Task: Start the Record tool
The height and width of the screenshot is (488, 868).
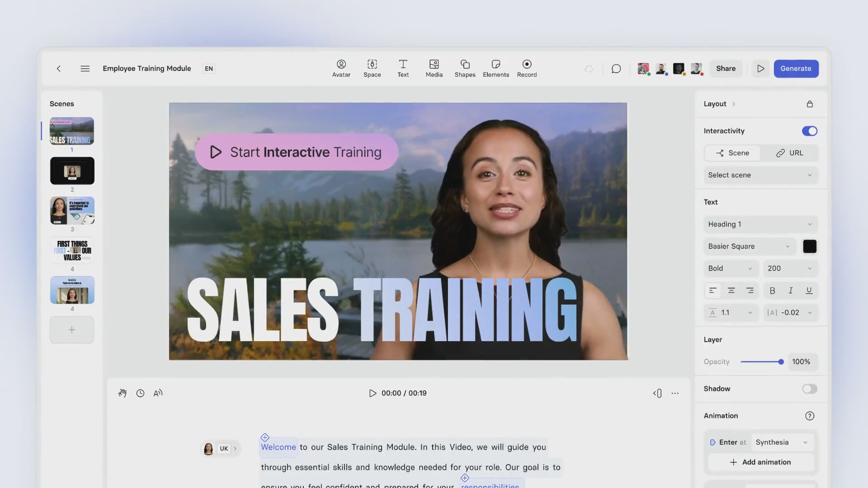Action: click(527, 68)
